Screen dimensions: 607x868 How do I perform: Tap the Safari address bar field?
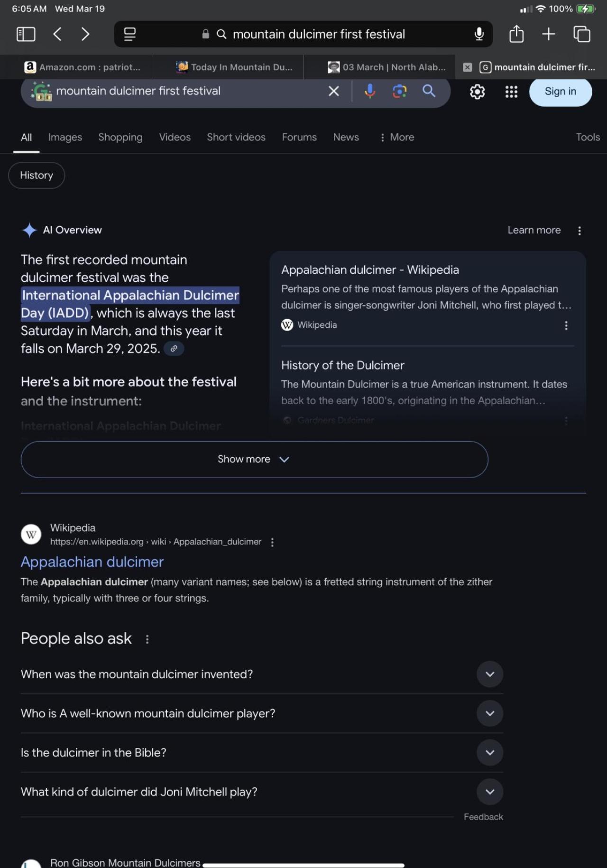click(319, 34)
